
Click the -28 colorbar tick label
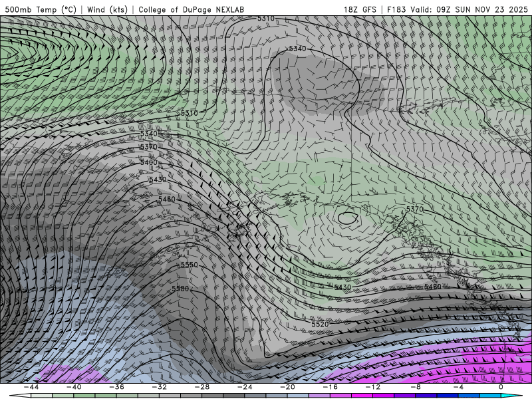tap(202, 387)
